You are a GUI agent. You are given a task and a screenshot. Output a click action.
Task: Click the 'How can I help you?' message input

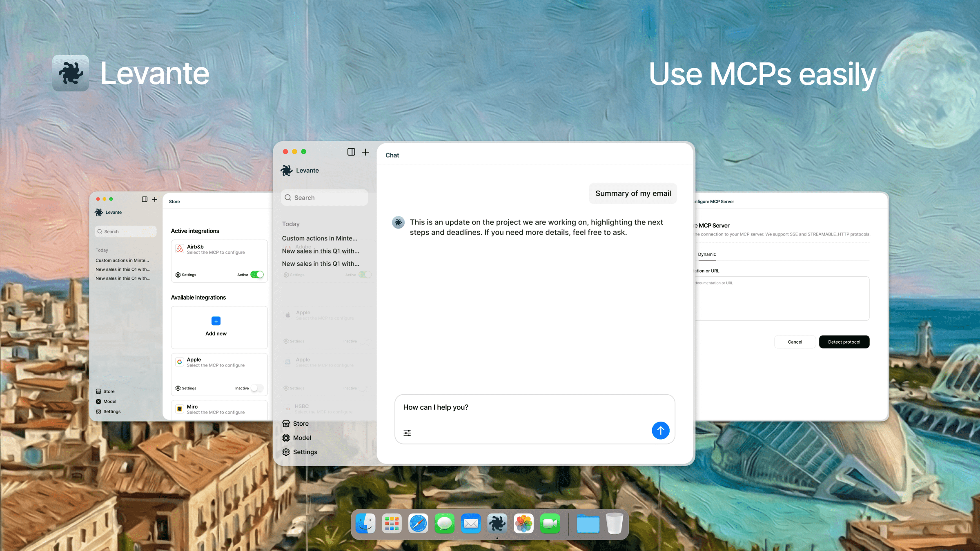535,419
